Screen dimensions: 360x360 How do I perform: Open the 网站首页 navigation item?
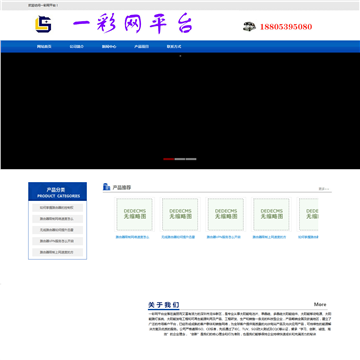coord(44,47)
